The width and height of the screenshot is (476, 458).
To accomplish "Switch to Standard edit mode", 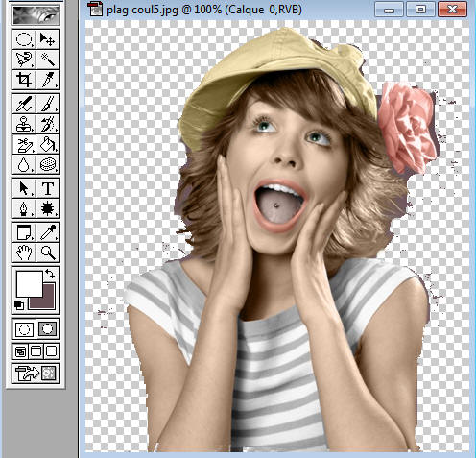I will pos(24,328).
